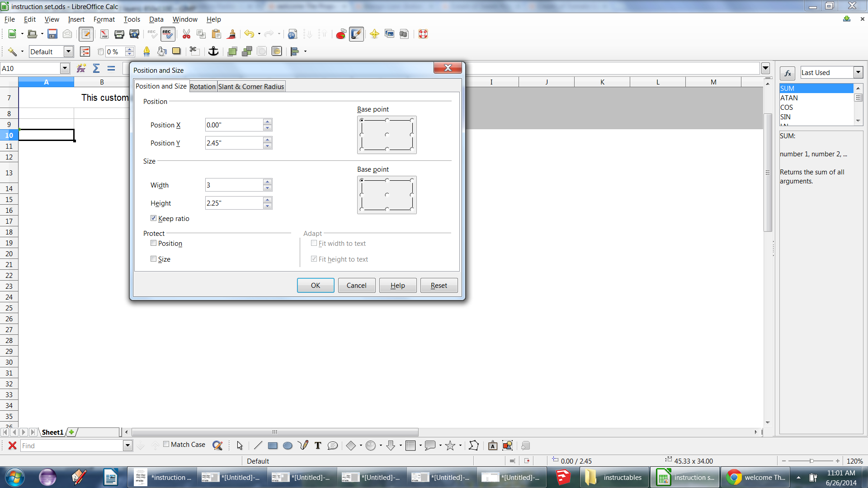Enable the Keep ratio checkbox
This screenshot has height=488, width=868.
(x=154, y=218)
